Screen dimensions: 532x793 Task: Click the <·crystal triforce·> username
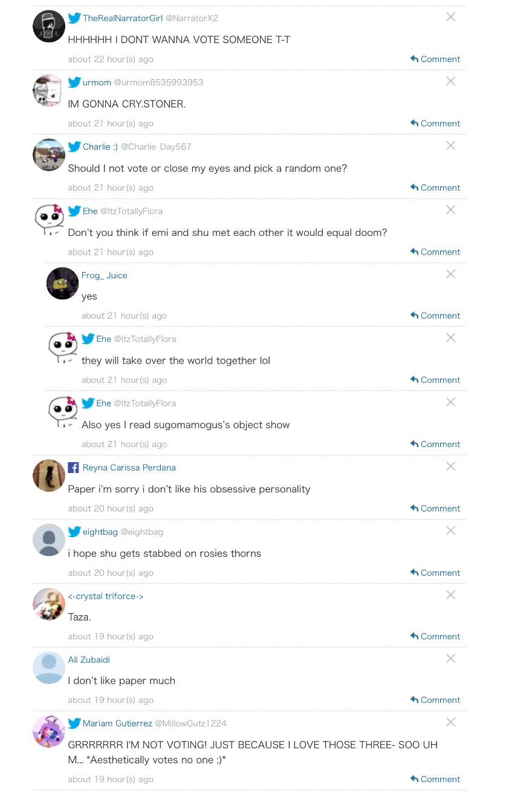point(106,596)
